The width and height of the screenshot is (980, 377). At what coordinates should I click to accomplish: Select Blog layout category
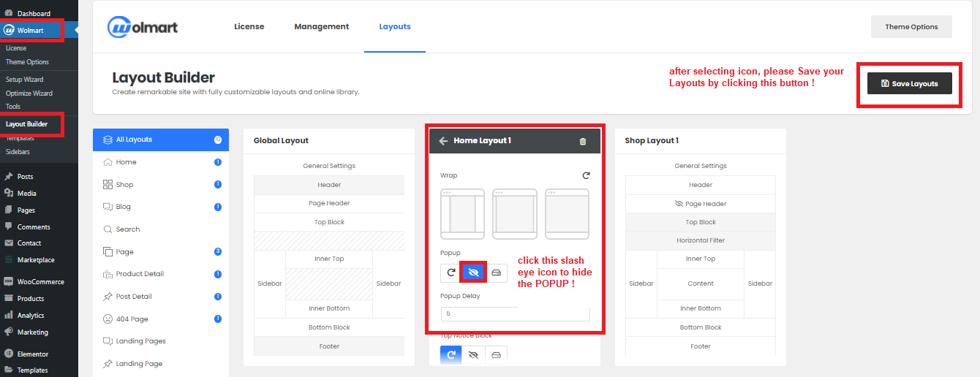161,207
